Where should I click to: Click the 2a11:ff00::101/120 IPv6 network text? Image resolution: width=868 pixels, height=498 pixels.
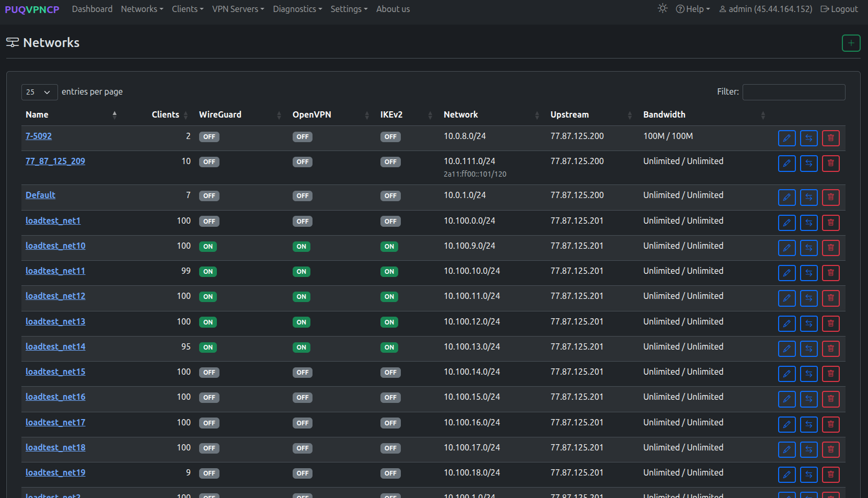point(475,174)
